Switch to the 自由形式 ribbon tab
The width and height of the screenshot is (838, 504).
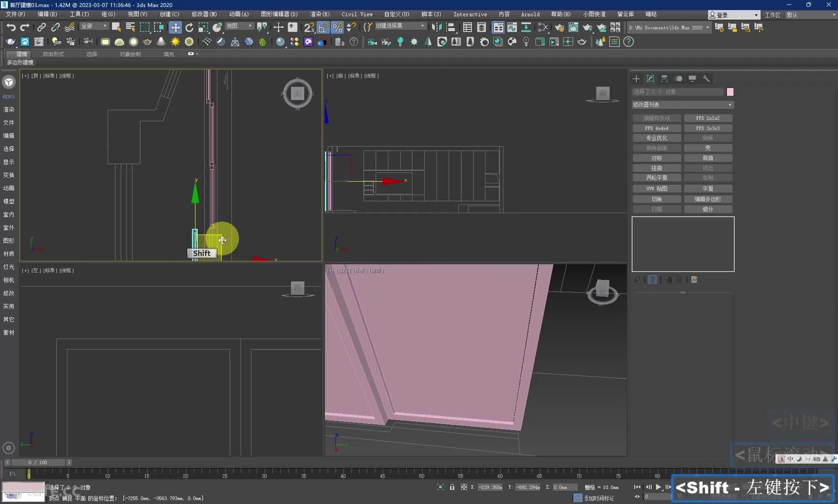coord(53,54)
